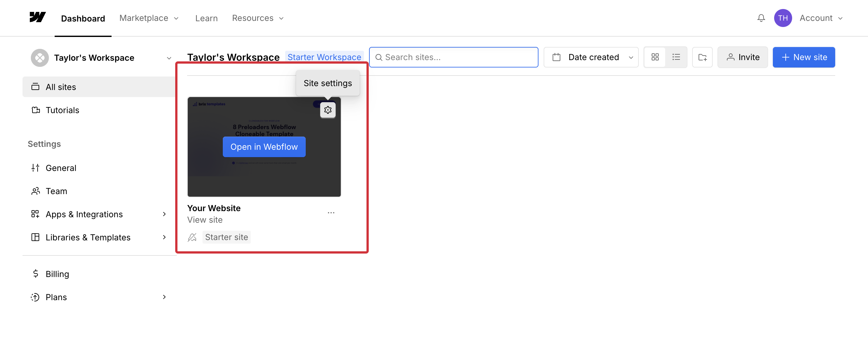Create a new folder icon
The height and width of the screenshot is (340, 868).
point(702,57)
